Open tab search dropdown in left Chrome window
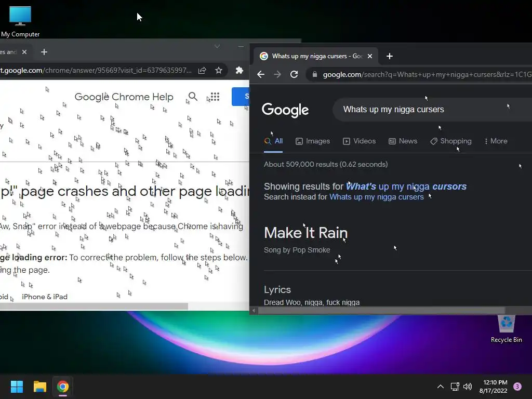 pyautogui.click(x=217, y=46)
